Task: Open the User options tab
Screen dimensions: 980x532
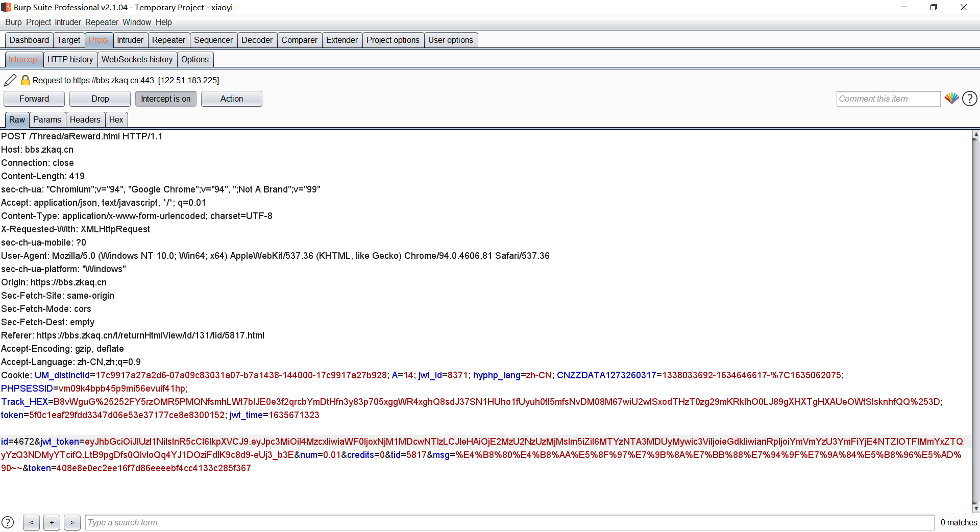Action: tap(451, 40)
